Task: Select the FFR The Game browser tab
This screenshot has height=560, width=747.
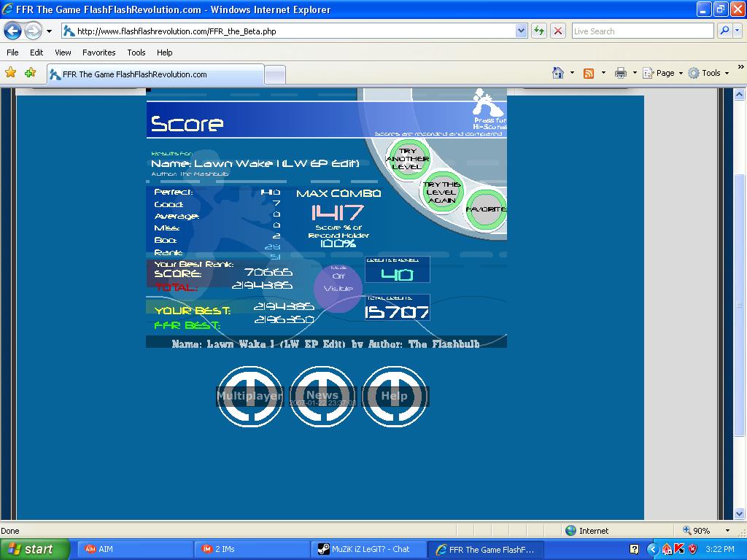Action: 155,74
